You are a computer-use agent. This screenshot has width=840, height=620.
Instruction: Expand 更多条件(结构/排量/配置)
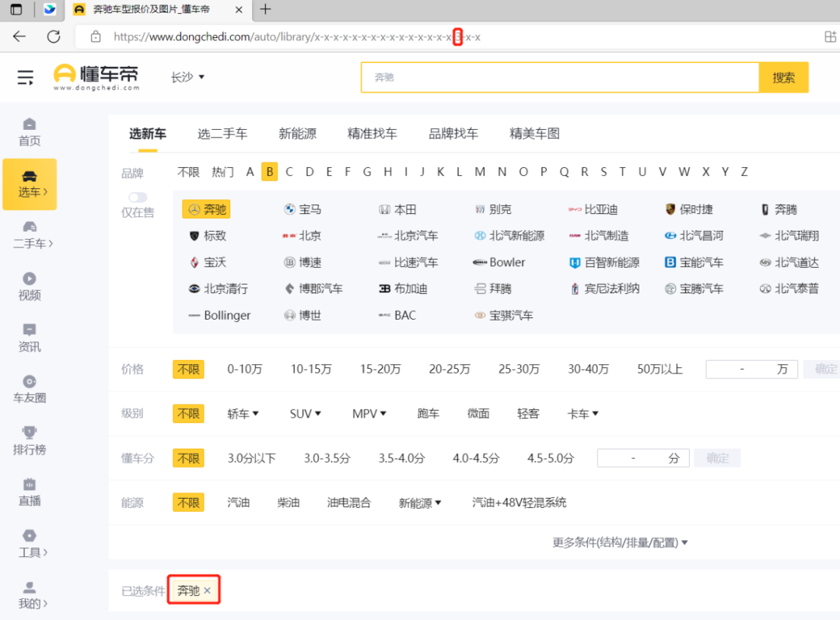tap(620, 543)
